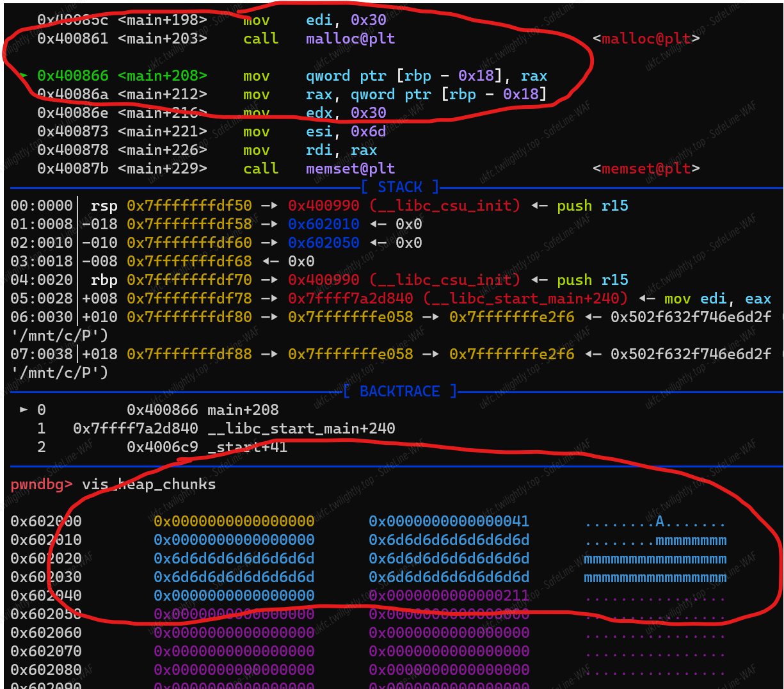Click the green current-instruction arrow at main+208
Viewport: 784px width, 689px height.
click(24, 76)
